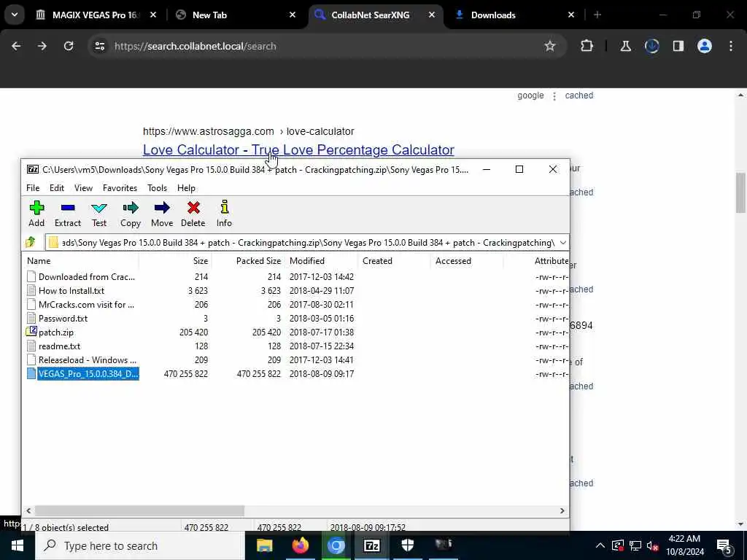
Task: Sort files by the Size column header
Action: (x=175, y=261)
